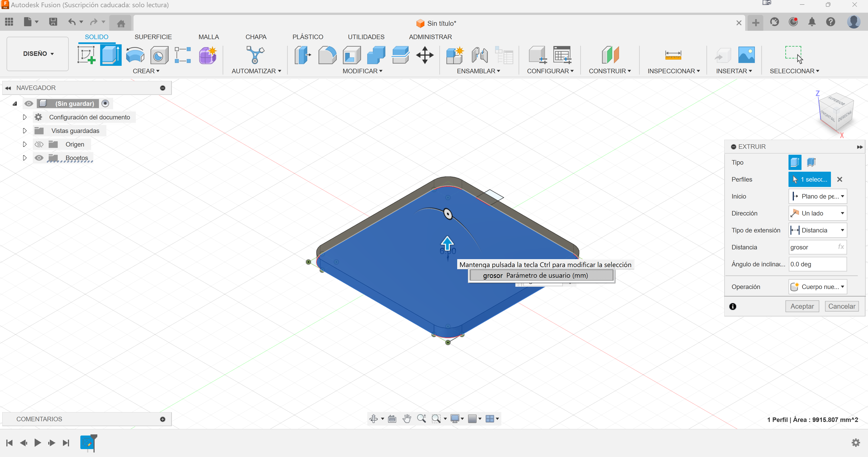
Task: Click the Aceptar button
Action: click(802, 306)
